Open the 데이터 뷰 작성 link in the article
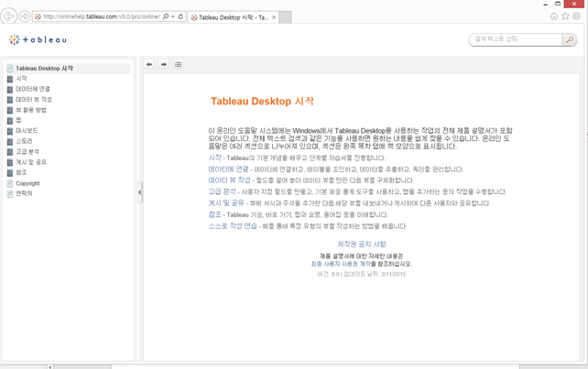588x369 pixels. click(229, 180)
